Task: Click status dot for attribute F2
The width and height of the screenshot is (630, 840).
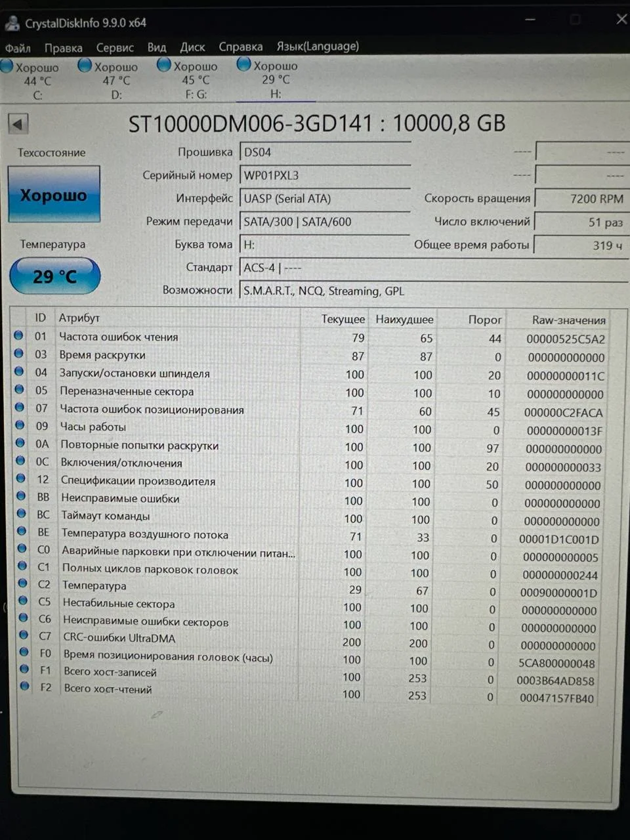Action: [x=25, y=686]
